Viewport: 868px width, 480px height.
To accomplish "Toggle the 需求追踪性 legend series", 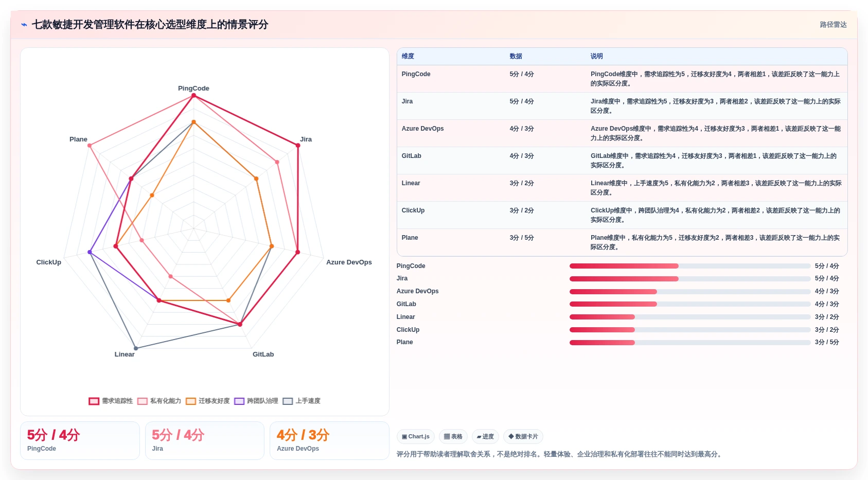I will click(111, 401).
